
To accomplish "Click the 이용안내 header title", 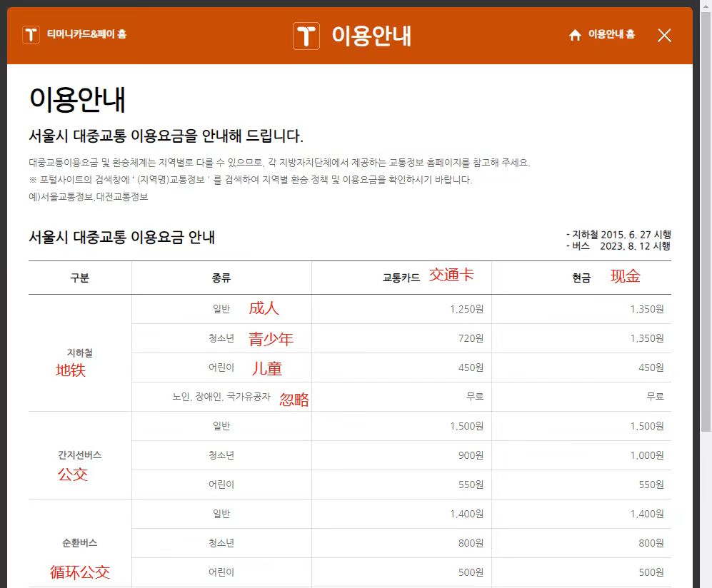I will pyautogui.click(x=371, y=36).
